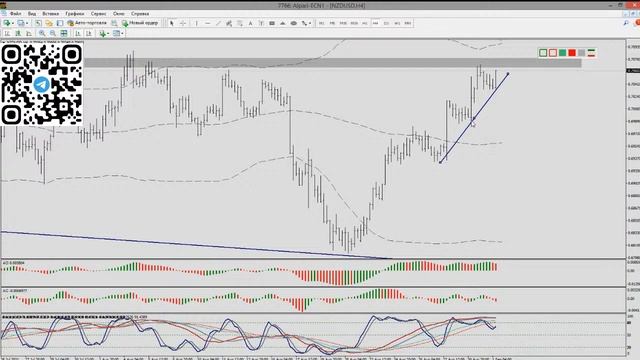This screenshot has height=360, width=640.
Task: Open the Графики menu
Action: [75, 13]
